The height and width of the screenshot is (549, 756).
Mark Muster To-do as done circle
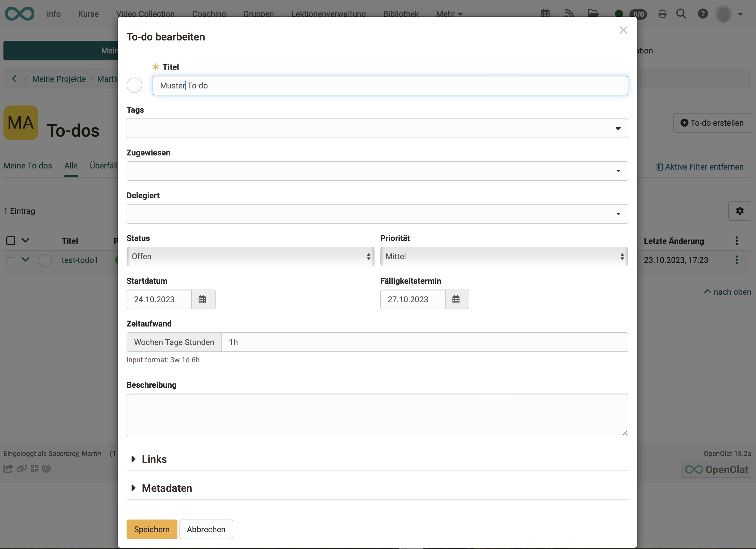pos(134,85)
